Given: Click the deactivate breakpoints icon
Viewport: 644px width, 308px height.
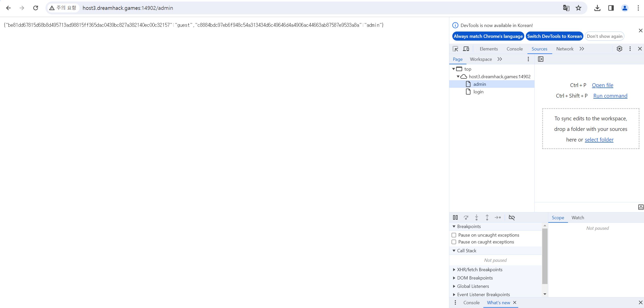Looking at the screenshot, I should point(512,217).
